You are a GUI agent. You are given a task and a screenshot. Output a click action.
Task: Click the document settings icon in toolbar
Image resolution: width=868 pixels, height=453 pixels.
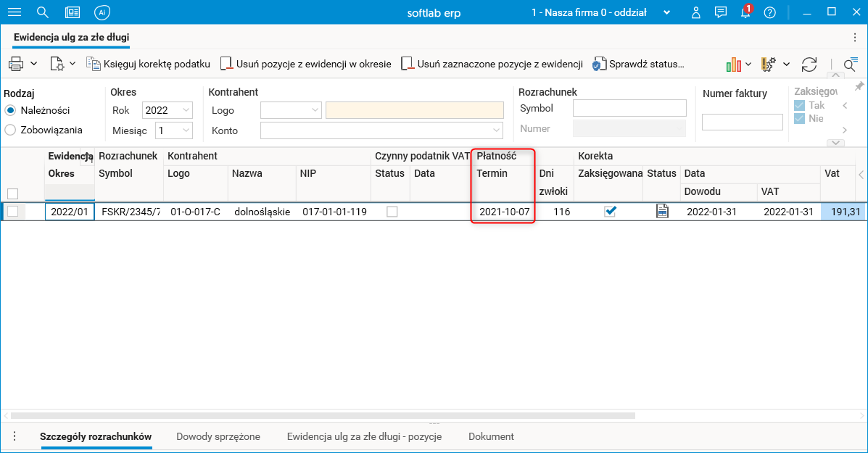[x=57, y=65]
